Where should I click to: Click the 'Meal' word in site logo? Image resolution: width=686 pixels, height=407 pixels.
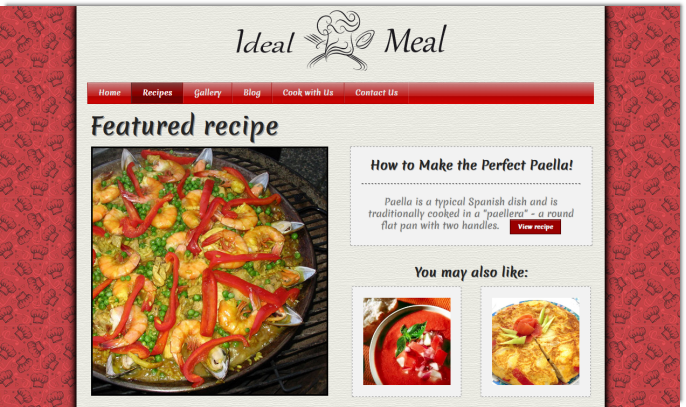[x=415, y=39]
